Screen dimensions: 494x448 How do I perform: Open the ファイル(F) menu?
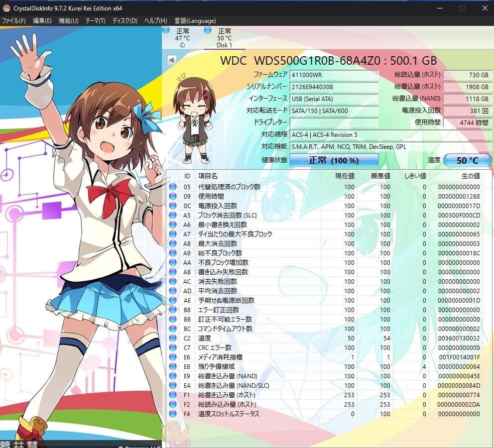point(13,21)
